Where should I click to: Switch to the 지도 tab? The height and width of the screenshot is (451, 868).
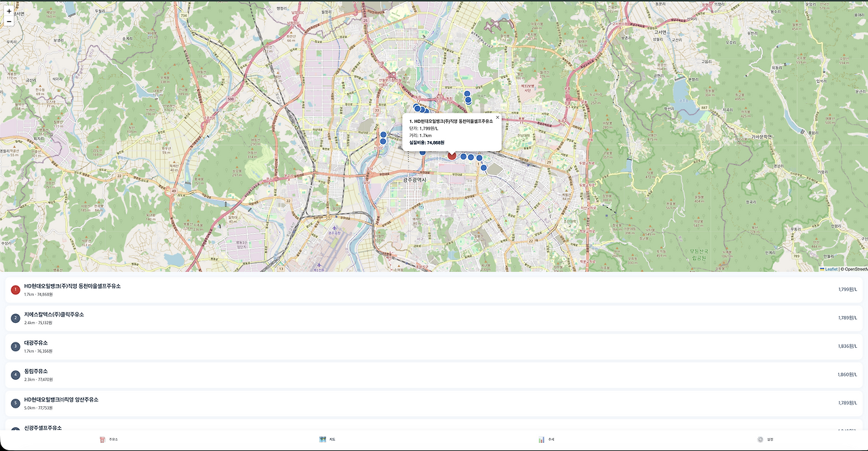(x=328, y=439)
